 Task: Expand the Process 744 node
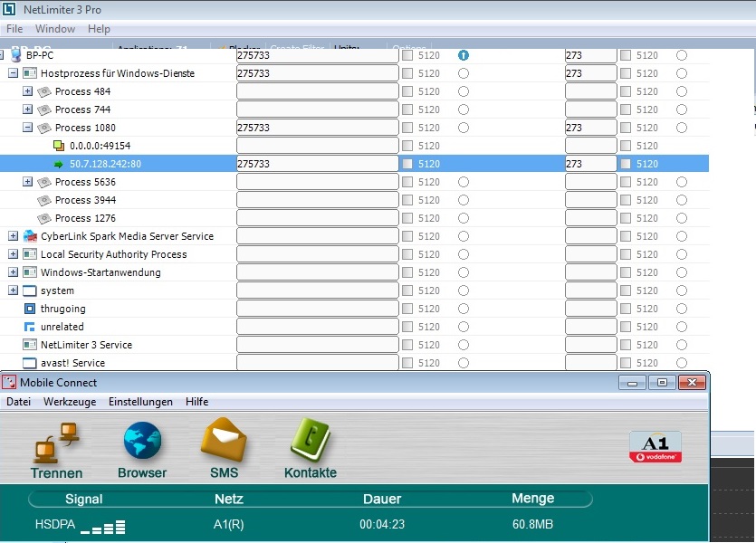click(x=27, y=110)
